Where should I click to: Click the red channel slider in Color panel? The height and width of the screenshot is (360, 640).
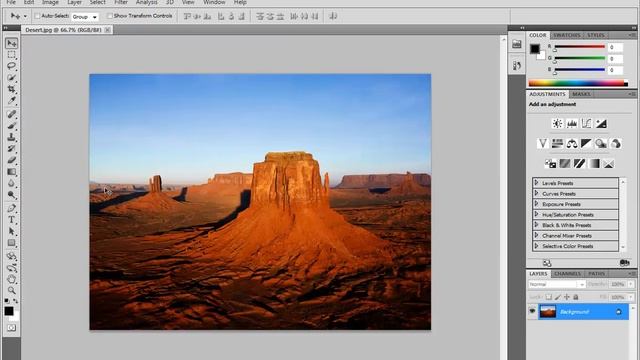tap(579, 47)
